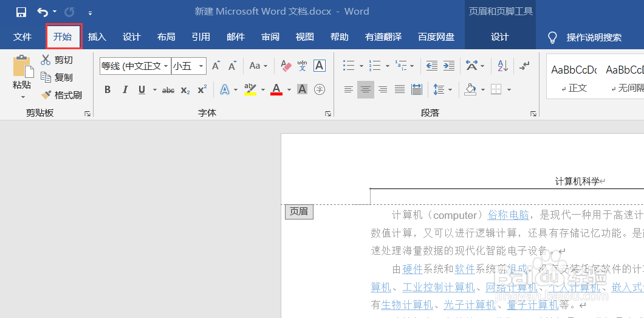Open the undo history dropdown arrow
Image resolution: width=644 pixels, height=318 pixels.
(55, 12)
